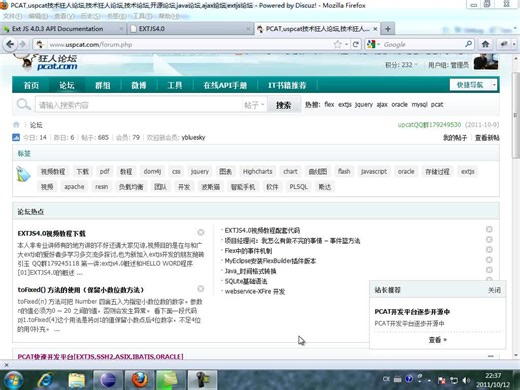This screenshot has height=390, width=520.
Task: Launch Internet Explorer from the taskbar
Action: (46, 380)
